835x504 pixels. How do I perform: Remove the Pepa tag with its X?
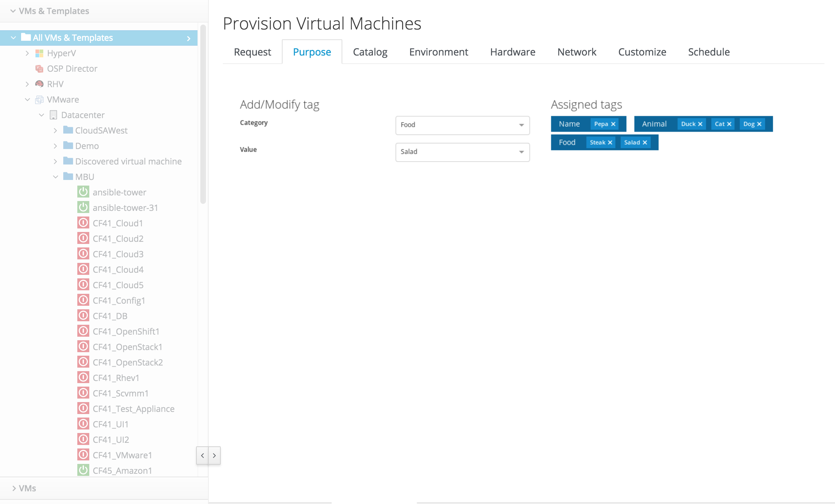[613, 124]
